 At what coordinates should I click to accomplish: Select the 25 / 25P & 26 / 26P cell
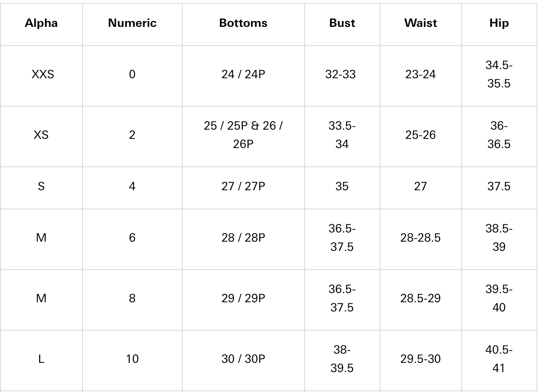243,135
